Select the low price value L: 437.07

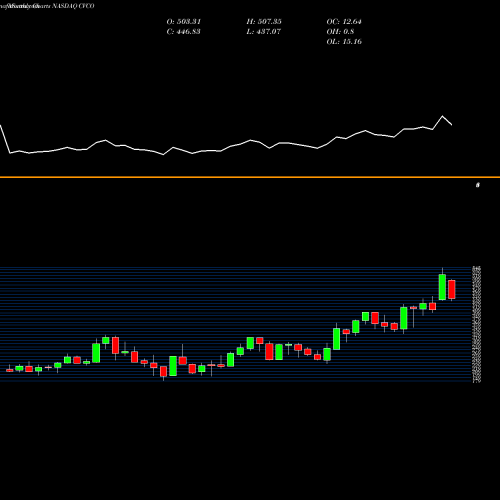click(264, 32)
